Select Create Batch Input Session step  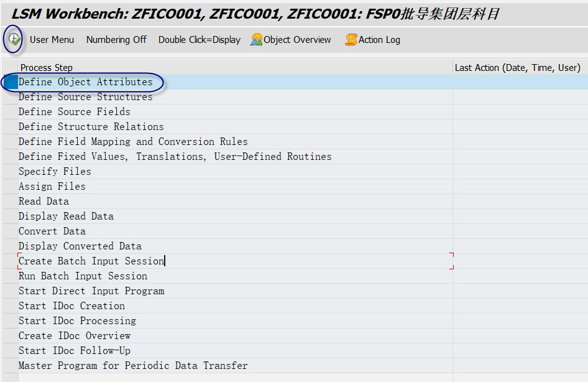tap(91, 261)
